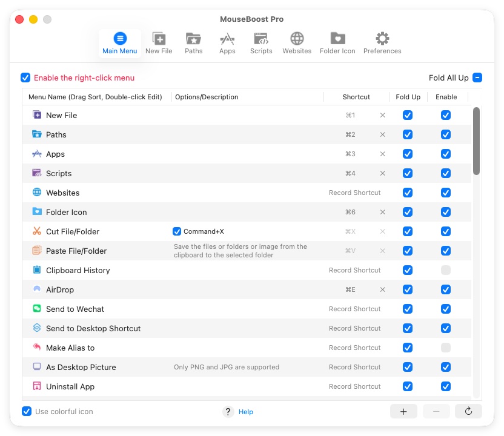Image resolution: width=504 pixels, height=436 pixels.
Task: Click the Send to Desktop Shortcut icon
Action: 37,328
